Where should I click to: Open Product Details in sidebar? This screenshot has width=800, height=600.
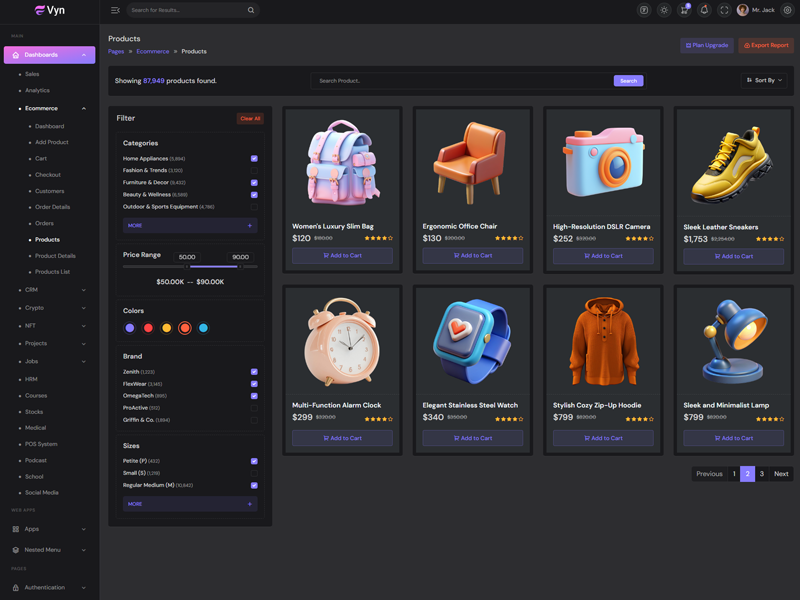55,256
